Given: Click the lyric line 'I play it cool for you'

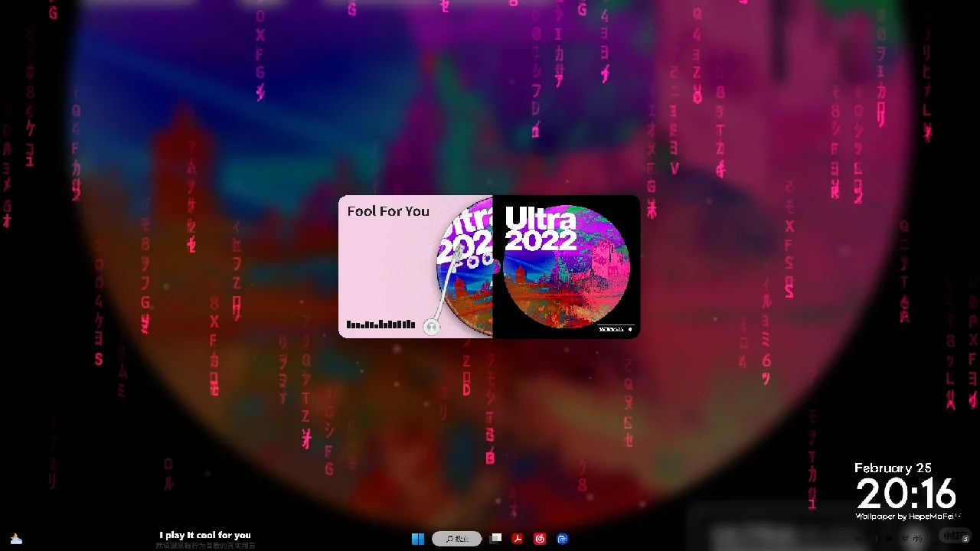Looking at the screenshot, I should [x=205, y=535].
